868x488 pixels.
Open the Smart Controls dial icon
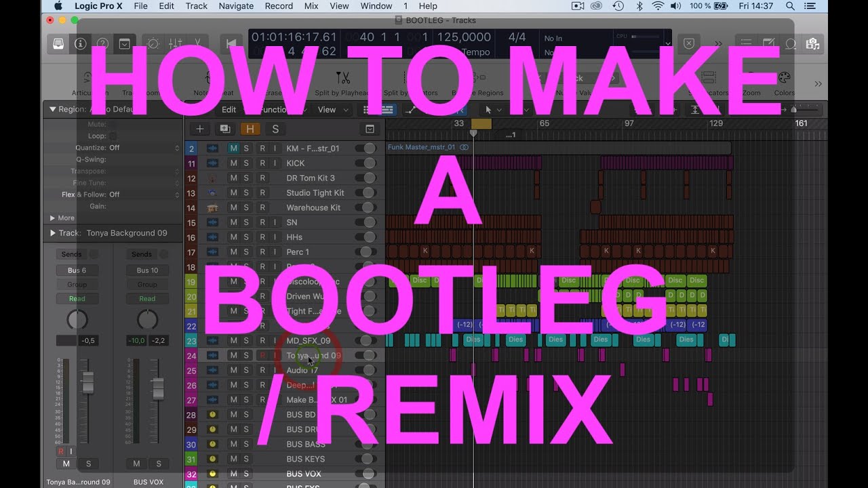coord(153,43)
